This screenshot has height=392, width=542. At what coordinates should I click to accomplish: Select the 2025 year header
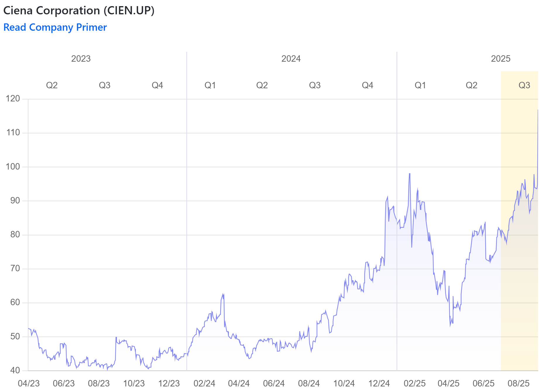(501, 59)
